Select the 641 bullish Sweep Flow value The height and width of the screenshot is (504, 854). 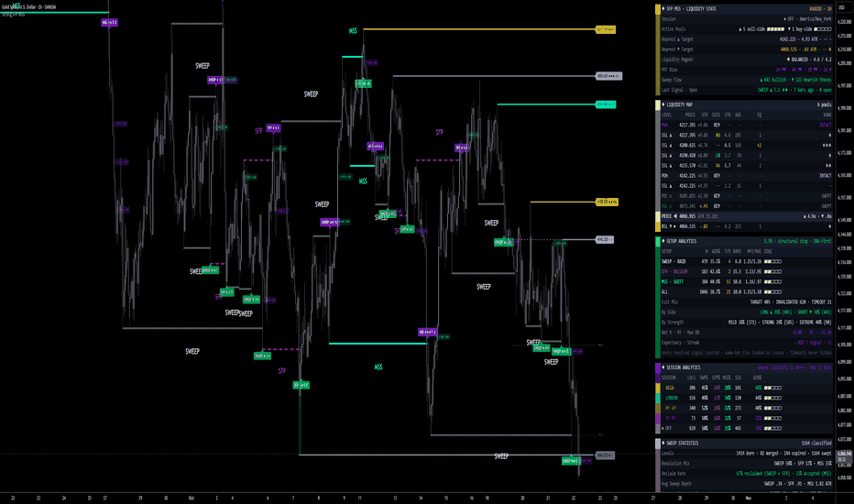coord(773,80)
